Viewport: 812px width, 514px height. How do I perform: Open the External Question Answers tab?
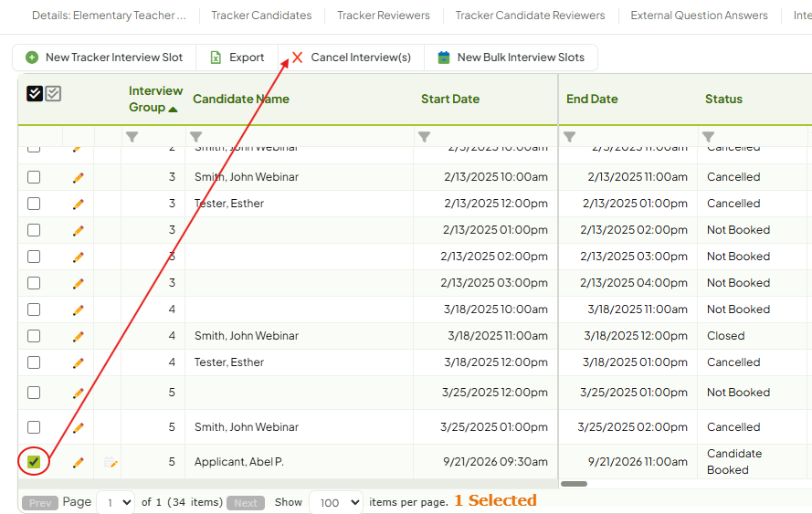point(699,16)
